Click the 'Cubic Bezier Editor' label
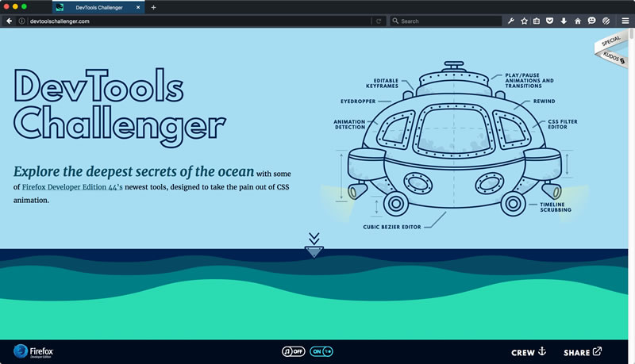 click(x=392, y=227)
